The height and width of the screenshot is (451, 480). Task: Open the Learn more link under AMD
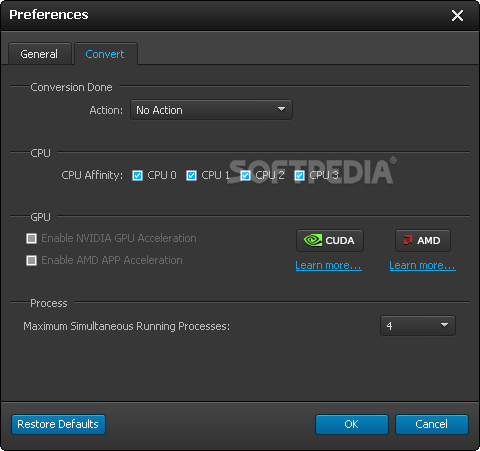click(x=422, y=265)
